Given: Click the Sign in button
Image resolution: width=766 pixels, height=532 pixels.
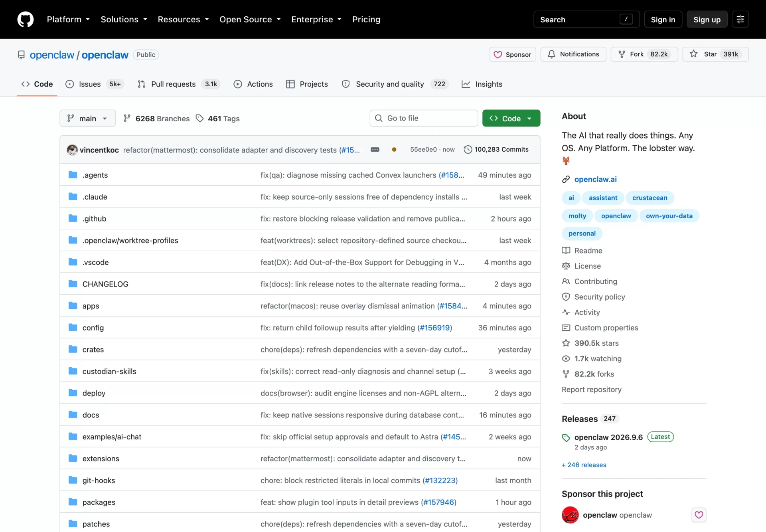Looking at the screenshot, I should (x=663, y=19).
